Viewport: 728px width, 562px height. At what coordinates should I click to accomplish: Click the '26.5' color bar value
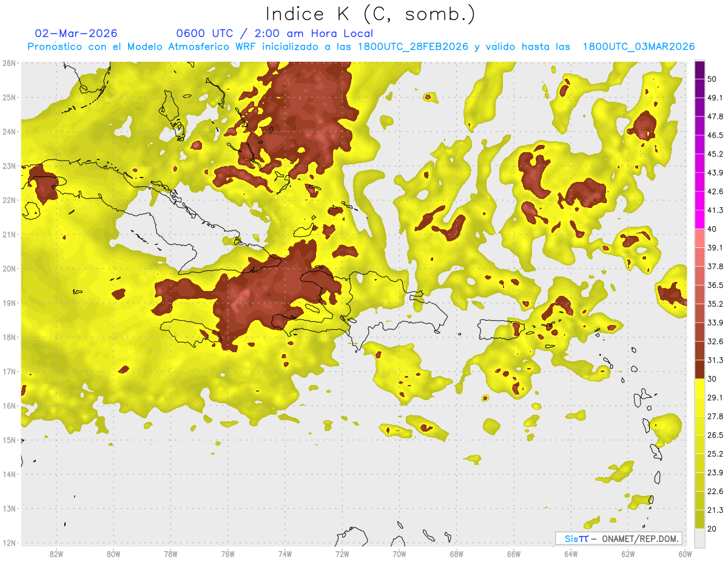click(x=715, y=435)
